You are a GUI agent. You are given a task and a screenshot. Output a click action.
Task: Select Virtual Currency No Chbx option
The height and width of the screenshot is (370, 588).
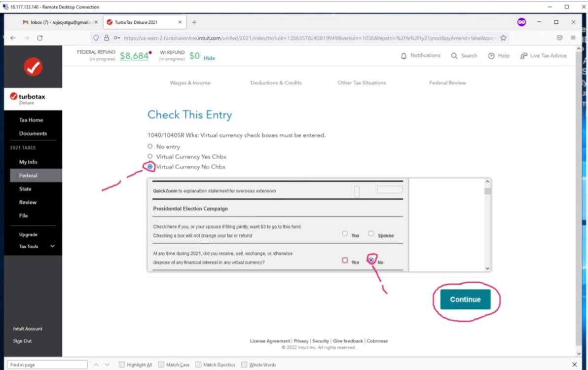[x=150, y=166]
